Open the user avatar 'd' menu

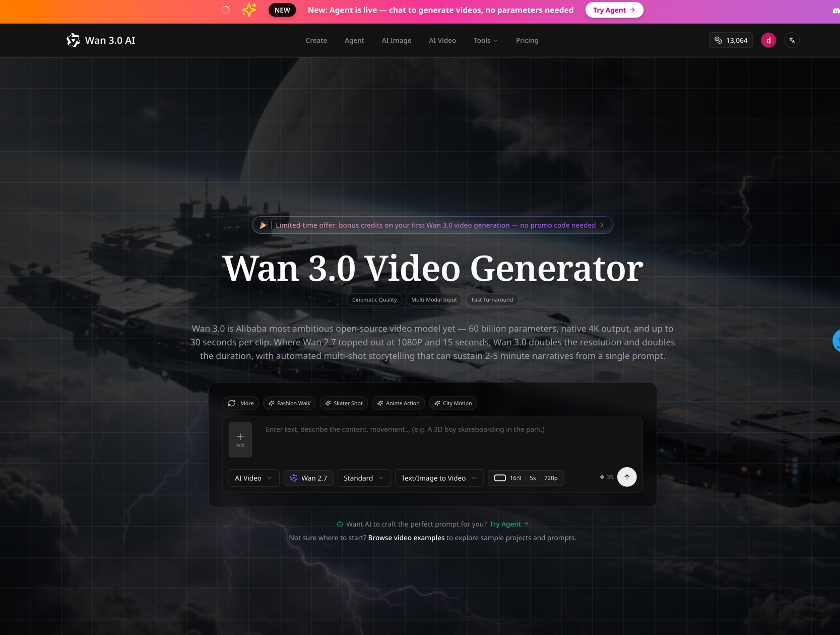(768, 40)
